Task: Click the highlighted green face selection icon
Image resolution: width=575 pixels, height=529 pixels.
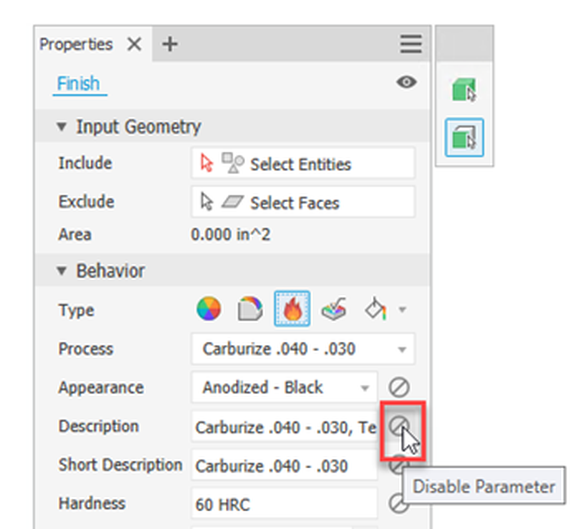Action: pos(464,137)
